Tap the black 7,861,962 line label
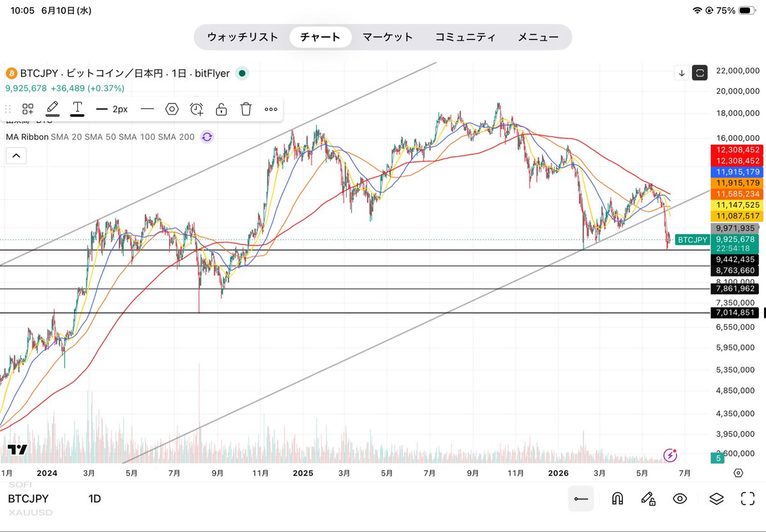Image resolution: width=766 pixels, height=532 pixels. (735, 288)
